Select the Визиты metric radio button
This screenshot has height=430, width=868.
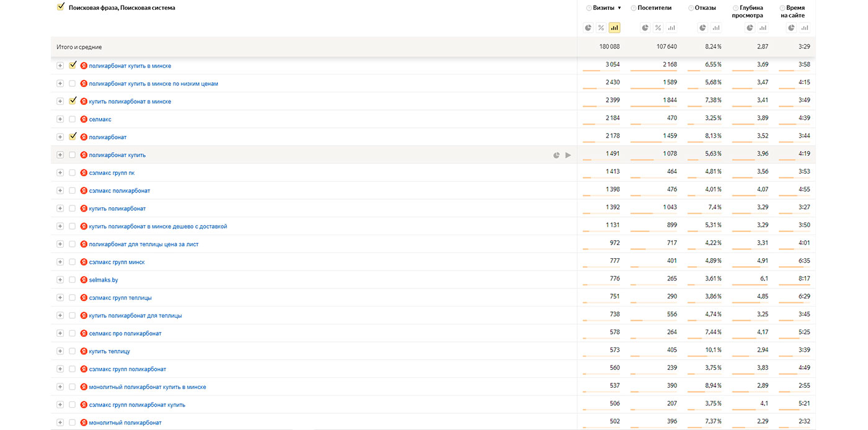(x=588, y=8)
